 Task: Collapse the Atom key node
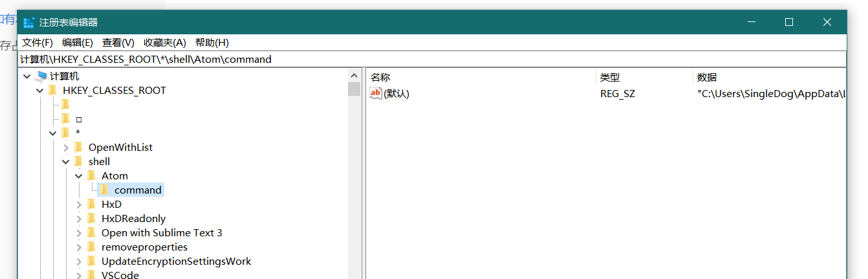click(x=79, y=176)
